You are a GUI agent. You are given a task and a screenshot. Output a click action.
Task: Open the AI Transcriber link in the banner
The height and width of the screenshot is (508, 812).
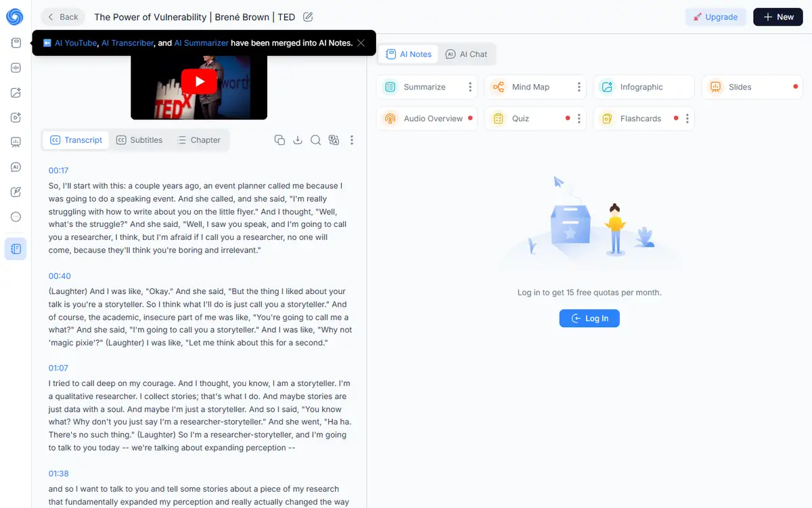[x=127, y=43]
